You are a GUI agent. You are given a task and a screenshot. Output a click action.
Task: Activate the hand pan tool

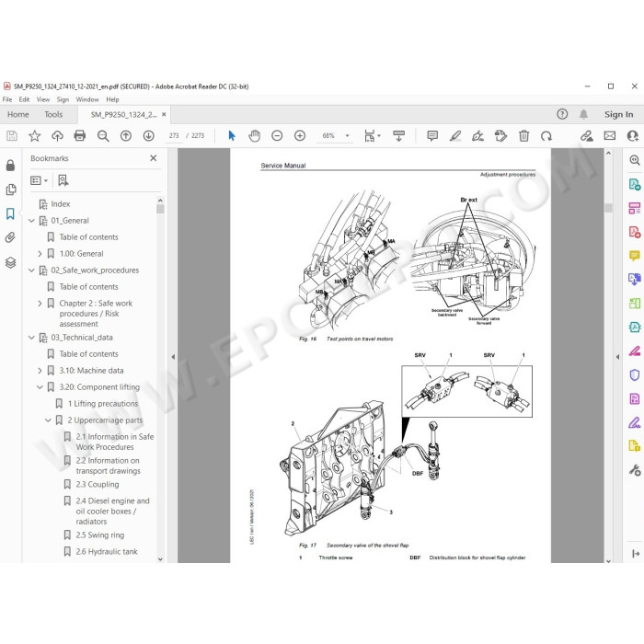(x=254, y=135)
